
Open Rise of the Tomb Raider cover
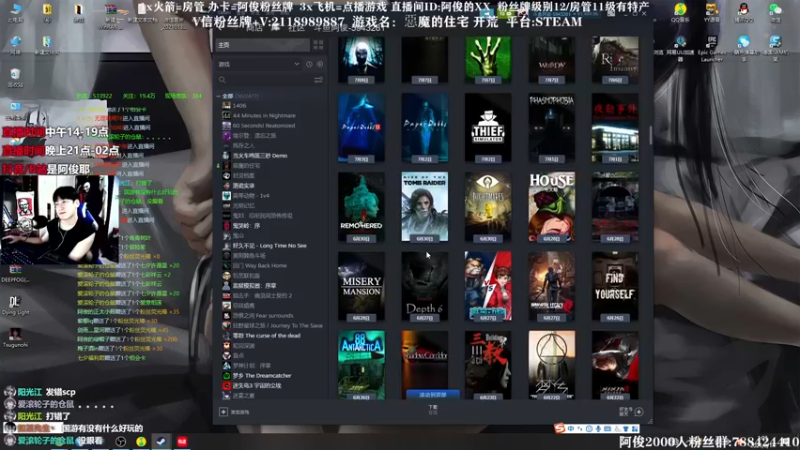click(424, 207)
